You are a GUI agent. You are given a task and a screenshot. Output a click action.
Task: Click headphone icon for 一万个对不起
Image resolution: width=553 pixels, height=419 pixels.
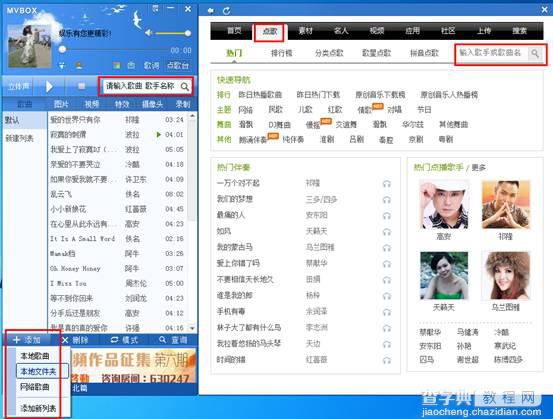[387, 184]
